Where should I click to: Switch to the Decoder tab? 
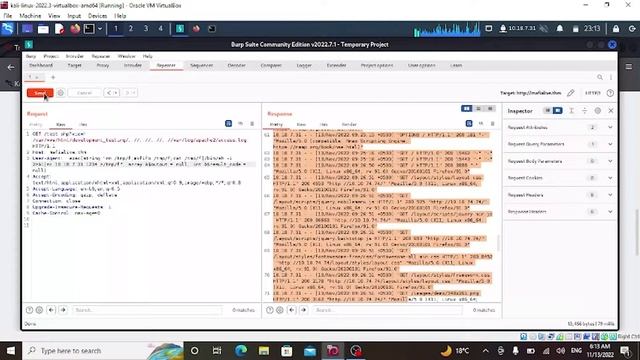click(x=237, y=65)
